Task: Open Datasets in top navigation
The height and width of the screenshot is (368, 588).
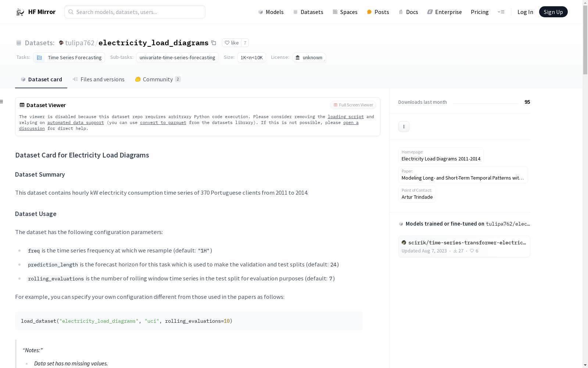Action: (x=308, y=12)
